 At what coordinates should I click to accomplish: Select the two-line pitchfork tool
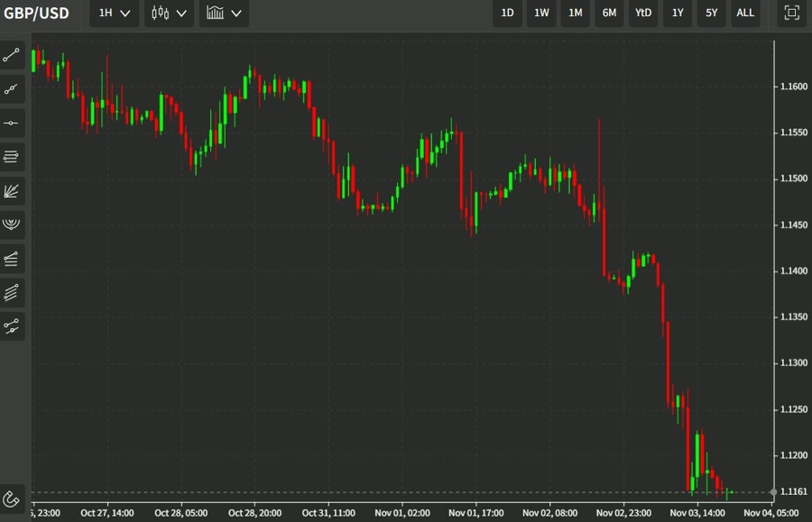tap(12, 326)
